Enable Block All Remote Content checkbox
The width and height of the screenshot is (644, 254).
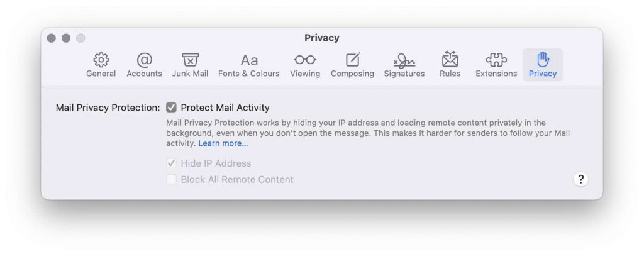click(171, 179)
